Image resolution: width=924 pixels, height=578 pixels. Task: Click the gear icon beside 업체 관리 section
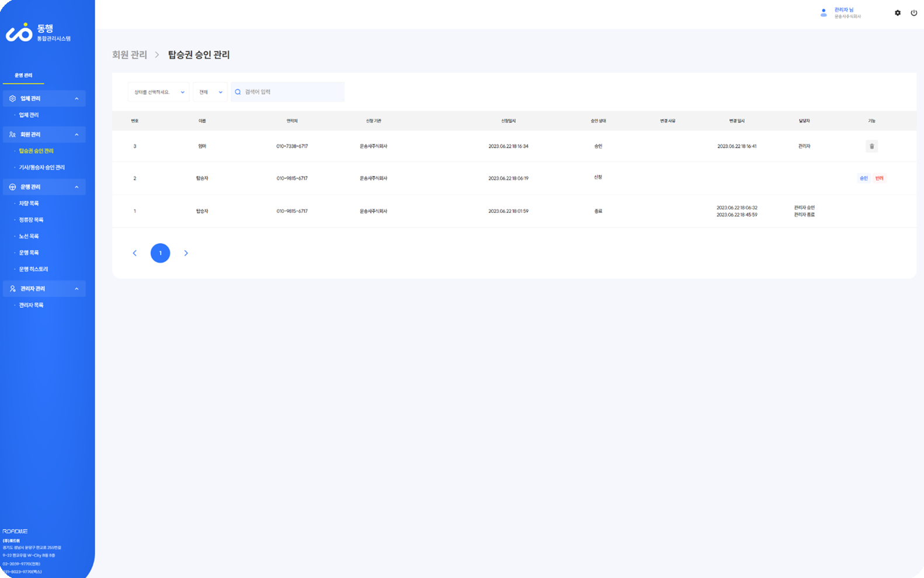click(12, 99)
